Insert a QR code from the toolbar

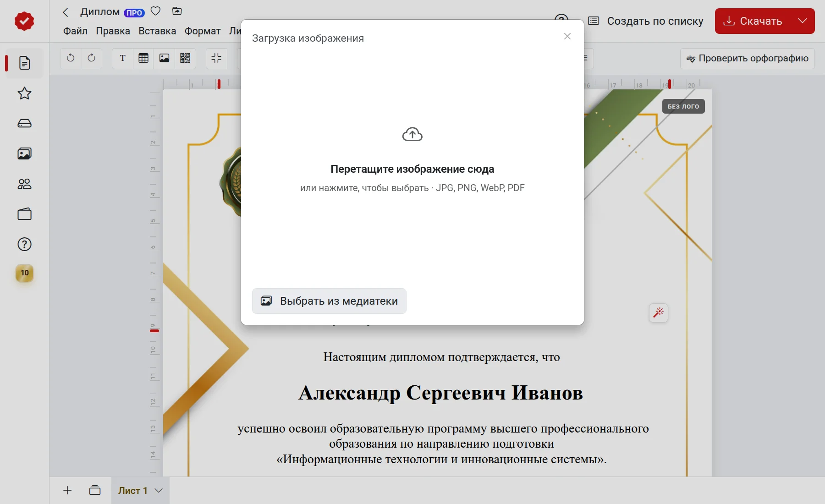(x=185, y=58)
